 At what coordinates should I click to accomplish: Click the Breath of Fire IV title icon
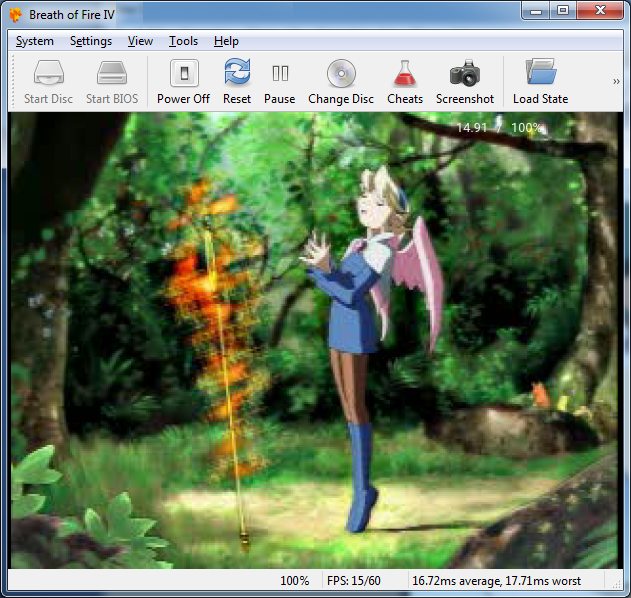click(15, 15)
